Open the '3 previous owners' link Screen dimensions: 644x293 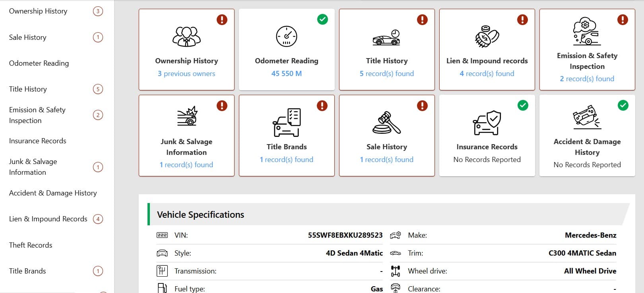click(x=186, y=74)
